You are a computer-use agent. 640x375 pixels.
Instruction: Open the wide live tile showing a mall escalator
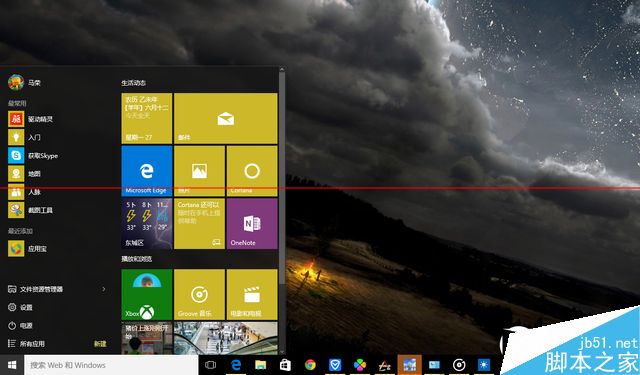tap(226, 338)
